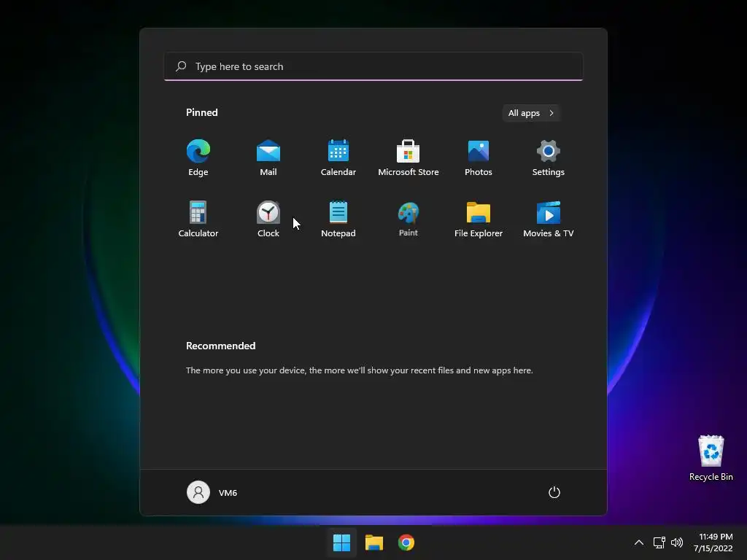Open the Paint app
747x560 pixels.
tap(409, 219)
